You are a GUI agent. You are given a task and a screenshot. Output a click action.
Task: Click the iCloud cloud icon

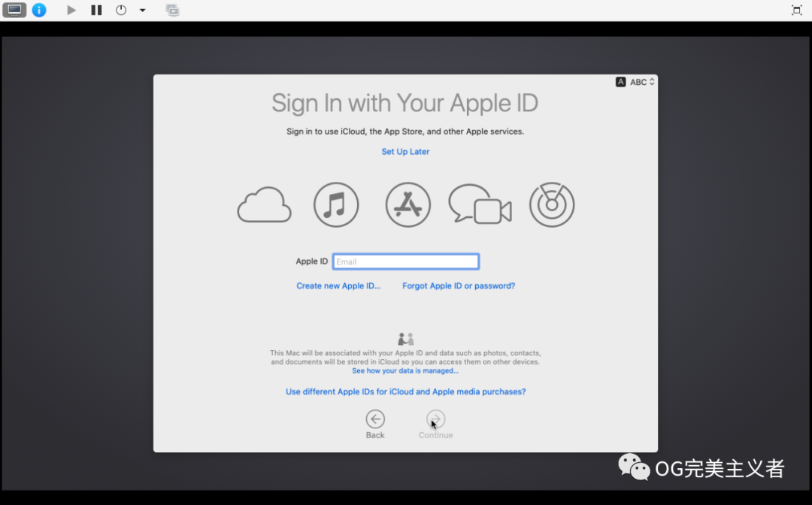264,205
